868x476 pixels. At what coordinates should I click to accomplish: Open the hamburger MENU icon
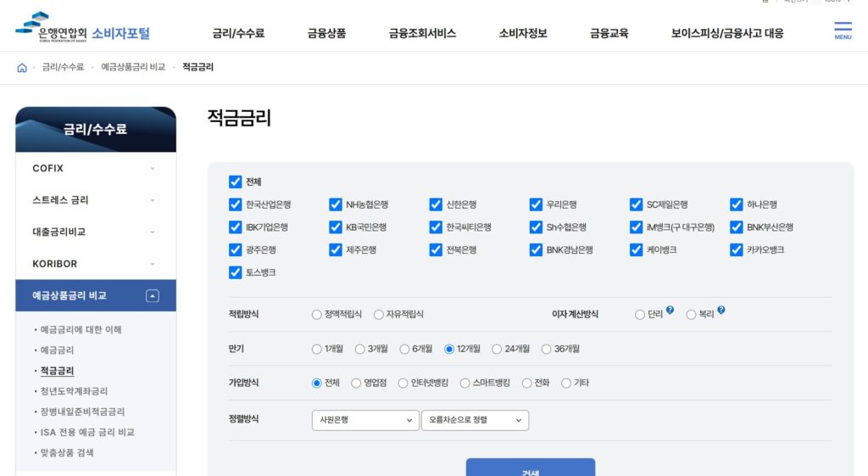point(843,31)
